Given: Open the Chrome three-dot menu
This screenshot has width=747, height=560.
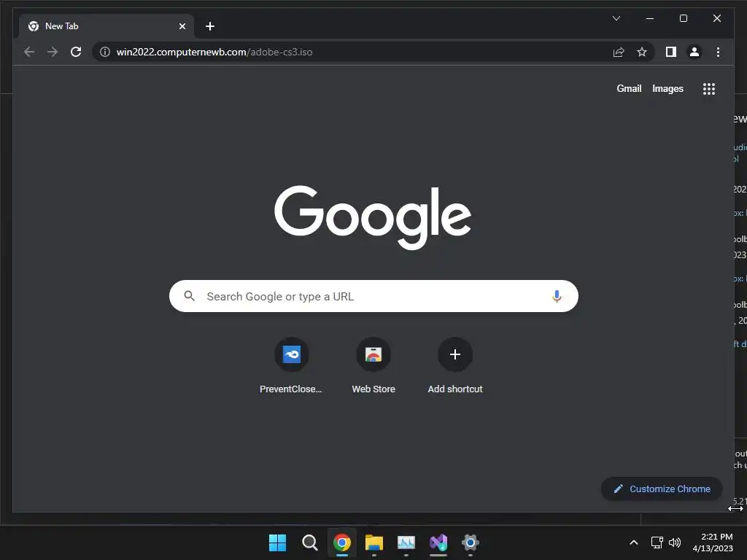Looking at the screenshot, I should click(718, 52).
